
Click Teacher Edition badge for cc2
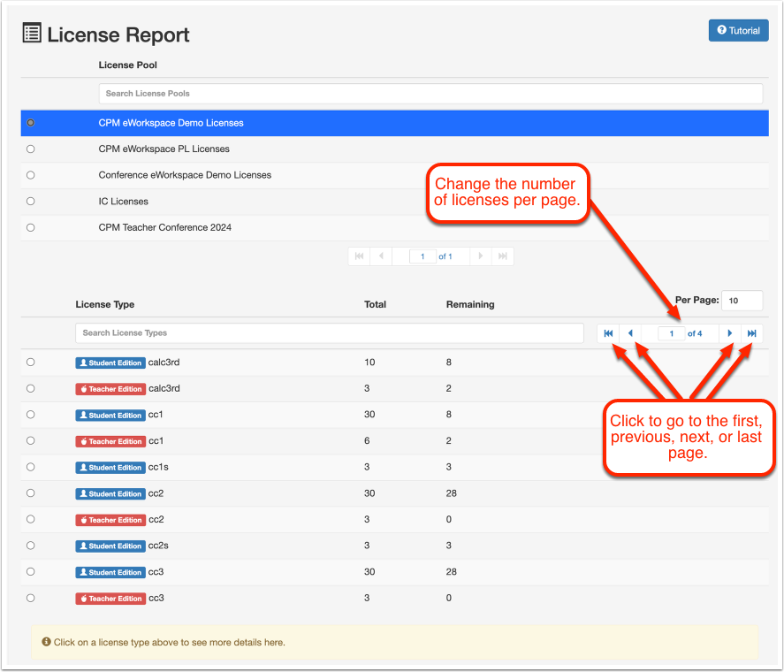point(110,520)
